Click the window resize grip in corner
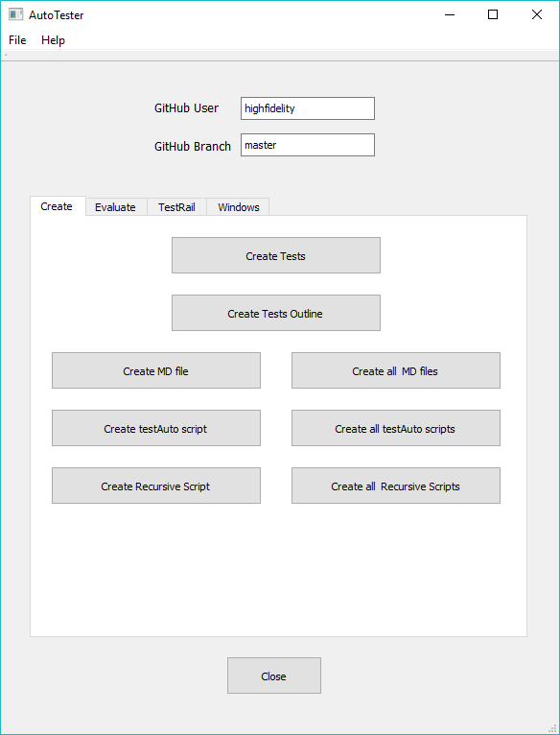Viewport: 560px width, 735px height. point(551,726)
